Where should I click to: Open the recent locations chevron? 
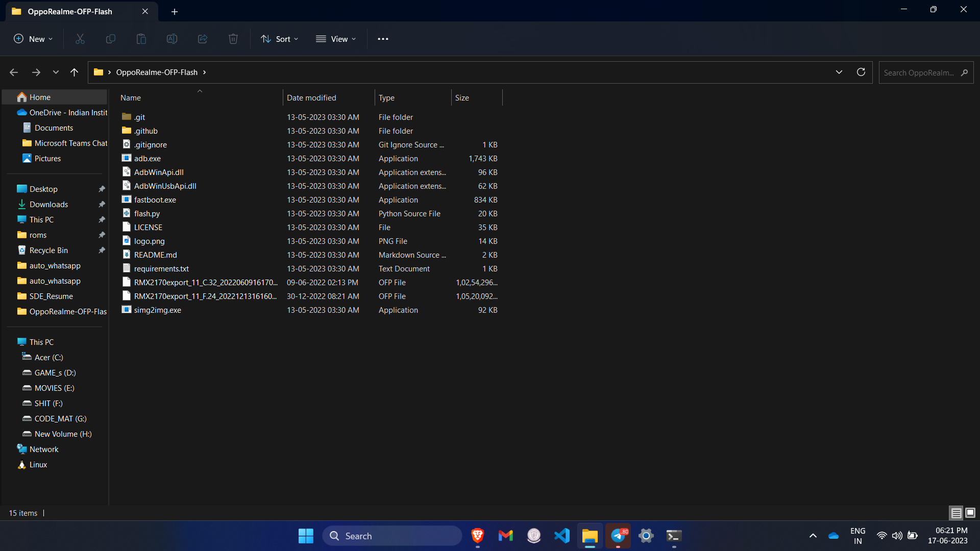[x=56, y=72]
